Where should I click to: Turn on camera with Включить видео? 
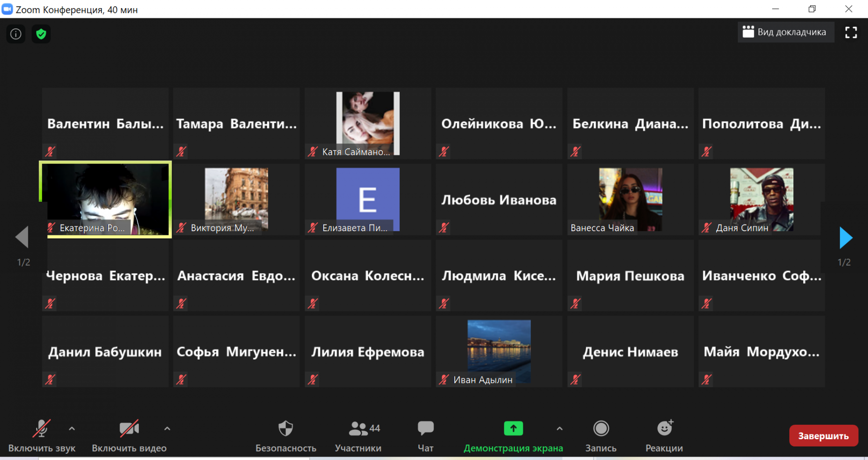(x=129, y=436)
